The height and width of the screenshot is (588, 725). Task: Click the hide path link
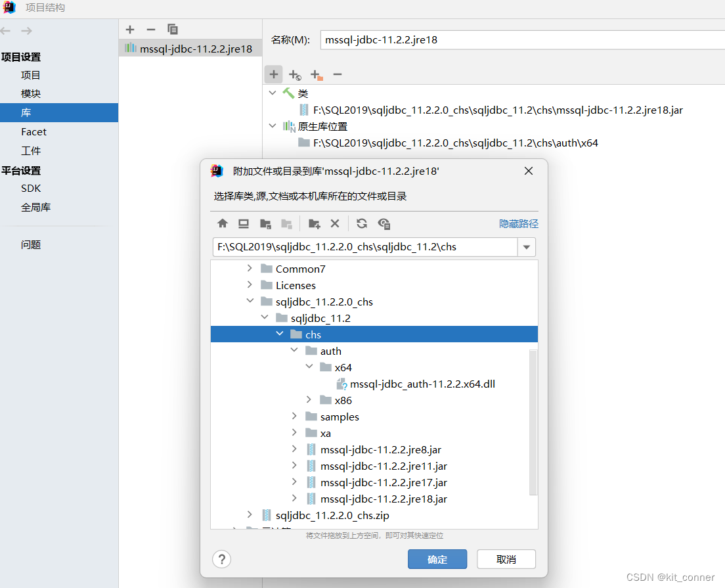coord(519,224)
